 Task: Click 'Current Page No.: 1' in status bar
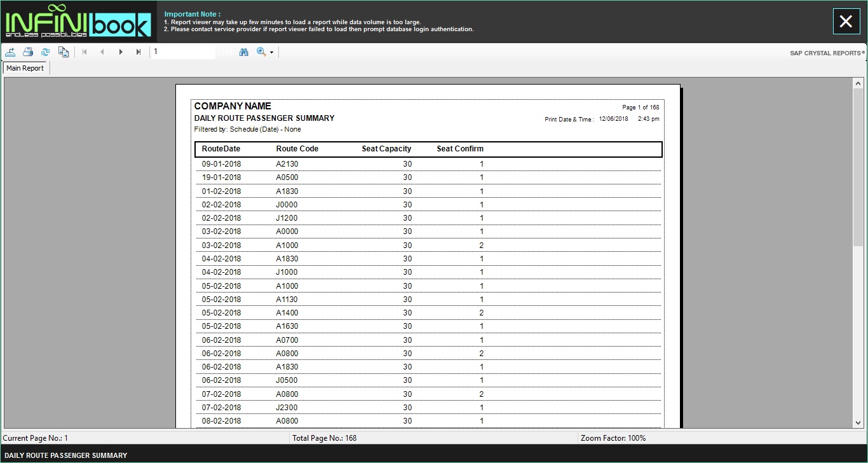point(36,438)
